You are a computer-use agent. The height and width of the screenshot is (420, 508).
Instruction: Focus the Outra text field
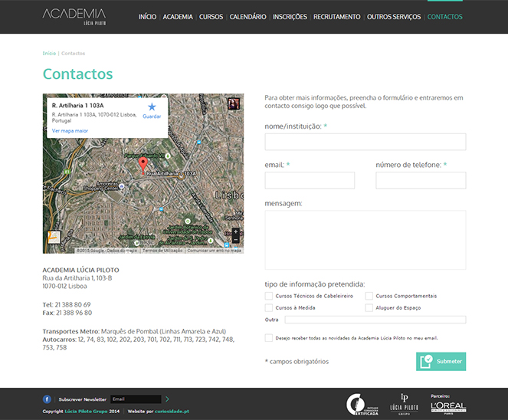pyautogui.click(x=375, y=320)
